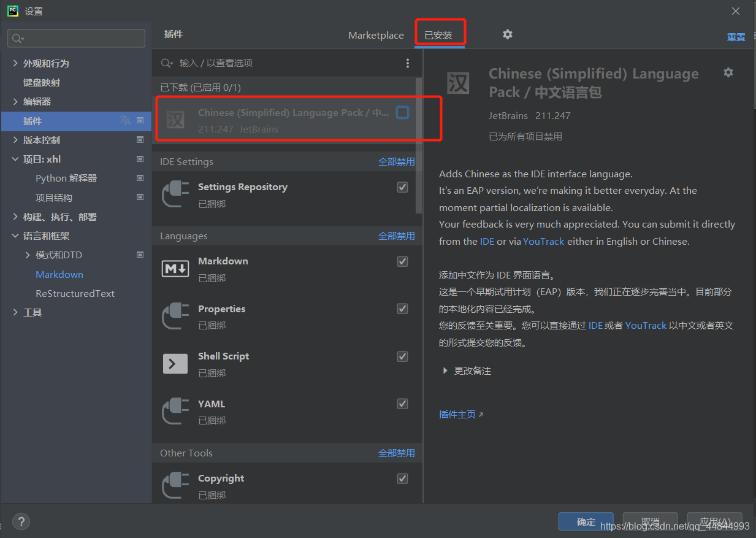
Task: Expand the 编辑器 settings group
Action: tap(15, 101)
